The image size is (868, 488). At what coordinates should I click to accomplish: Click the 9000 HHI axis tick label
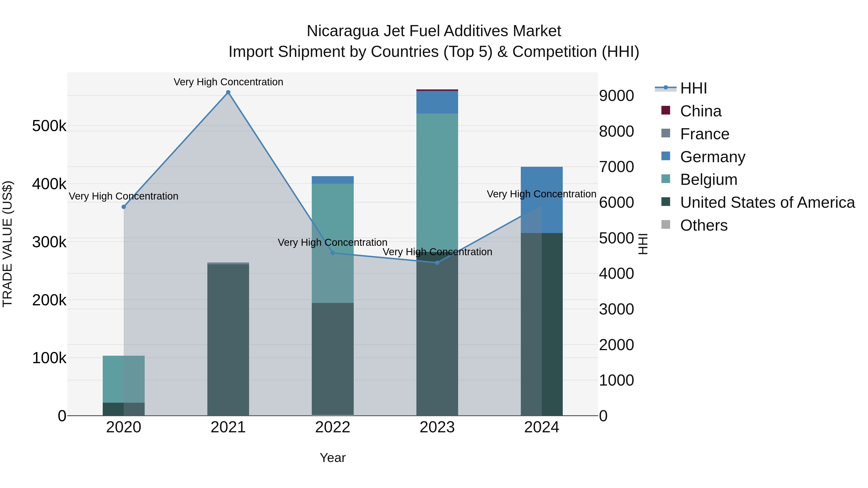[616, 96]
